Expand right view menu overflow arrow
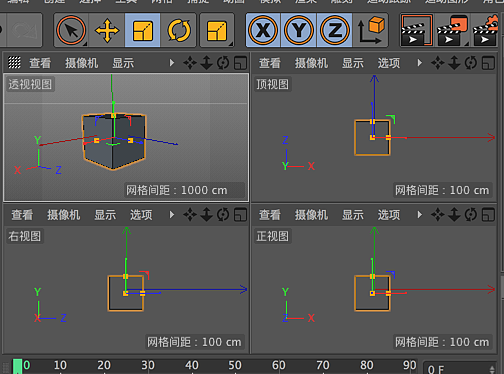504x374 pixels. click(172, 215)
